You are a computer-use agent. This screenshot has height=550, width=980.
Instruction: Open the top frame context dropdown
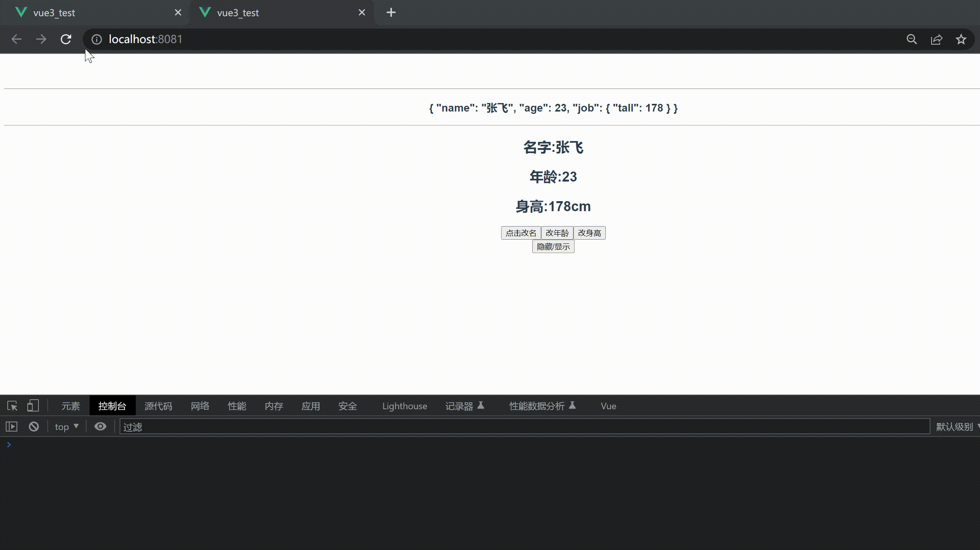(66, 427)
